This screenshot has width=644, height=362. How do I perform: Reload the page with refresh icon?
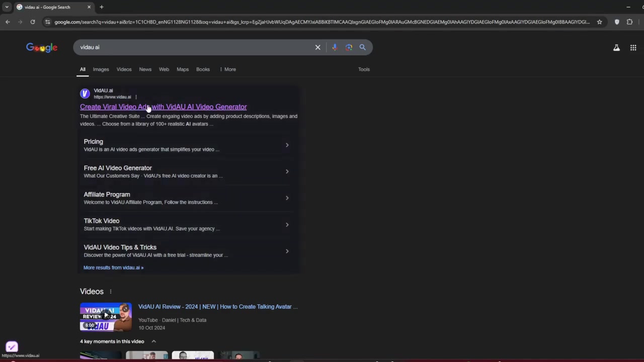33,22
